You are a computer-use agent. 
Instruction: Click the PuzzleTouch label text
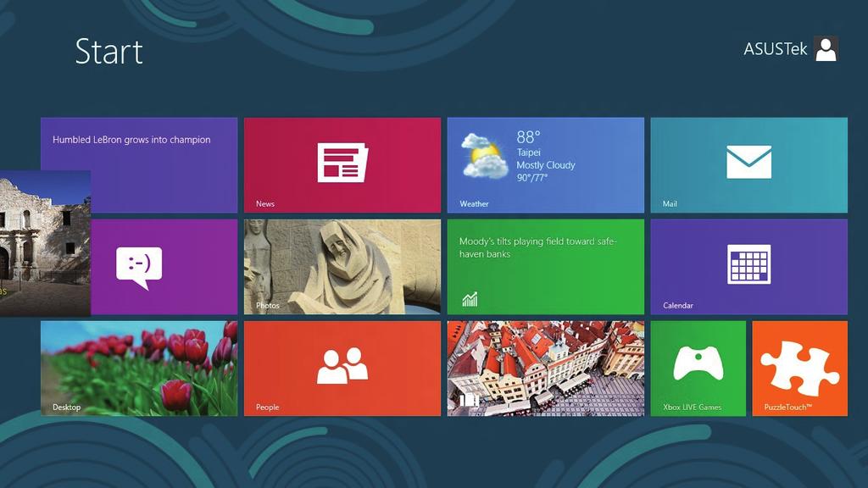[x=787, y=408]
